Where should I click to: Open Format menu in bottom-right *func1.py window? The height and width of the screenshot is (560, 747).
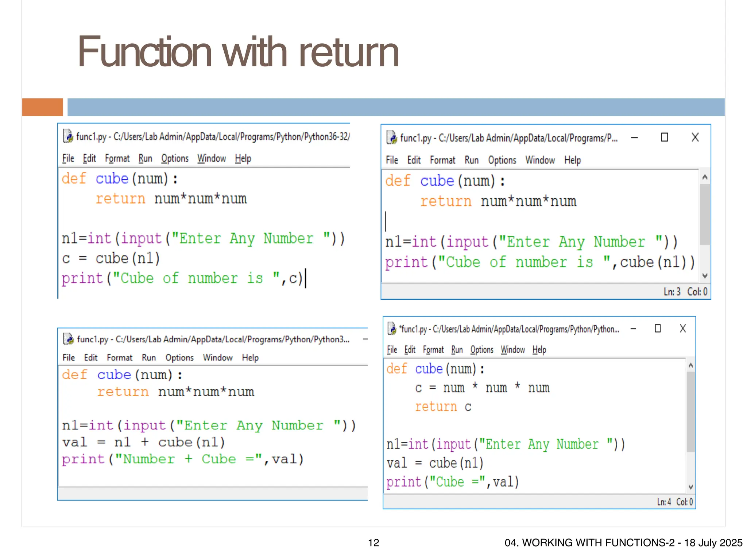(433, 350)
